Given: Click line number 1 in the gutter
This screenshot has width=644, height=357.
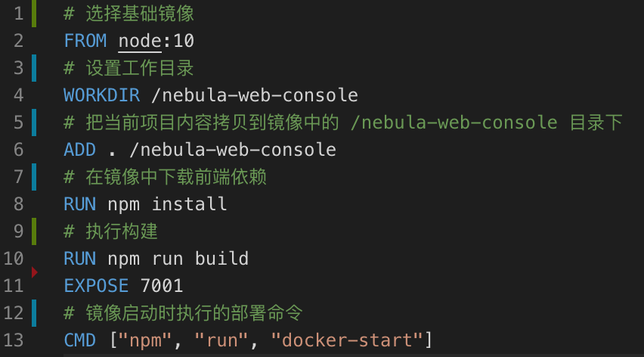Looking at the screenshot, I should coord(18,14).
